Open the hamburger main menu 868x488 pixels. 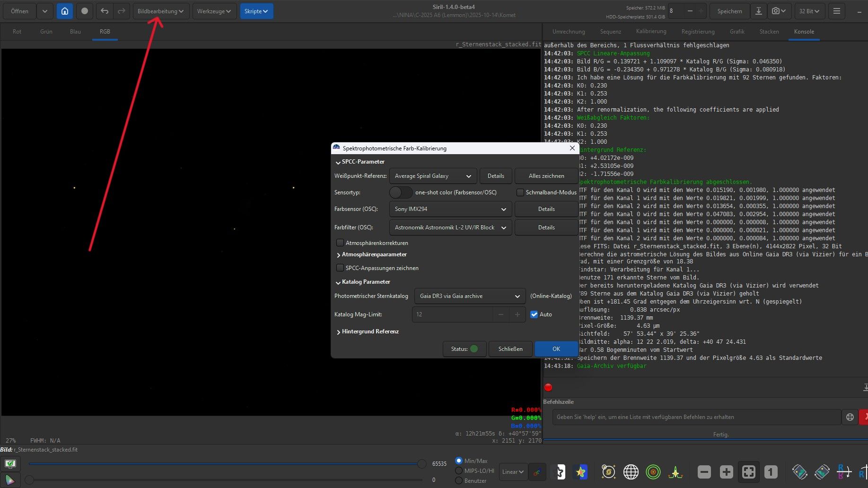click(x=836, y=11)
